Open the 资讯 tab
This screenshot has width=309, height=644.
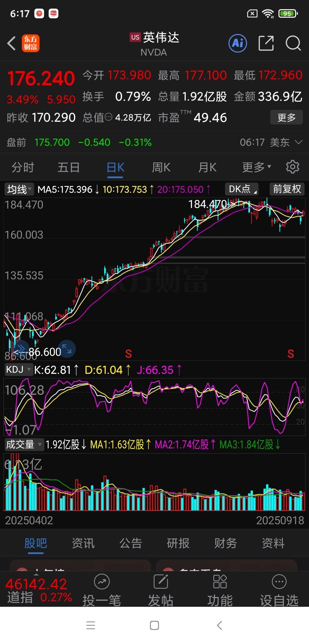coord(83,543)
